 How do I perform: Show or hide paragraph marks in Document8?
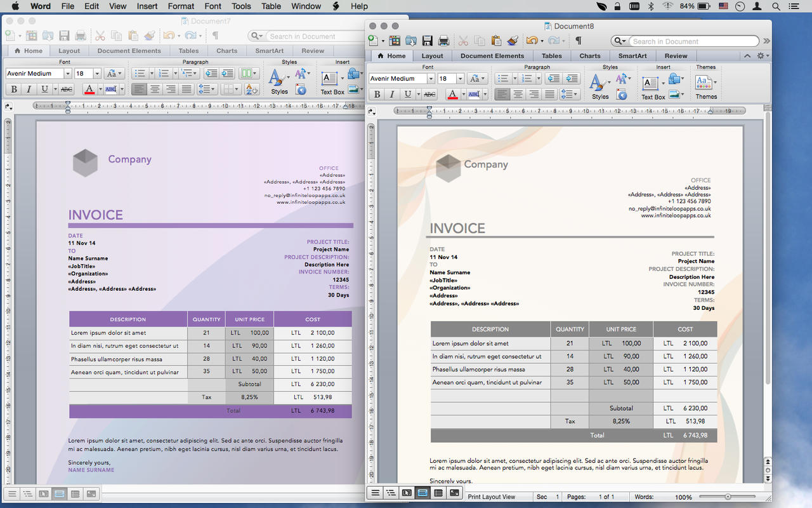click(x=578, y=41)
